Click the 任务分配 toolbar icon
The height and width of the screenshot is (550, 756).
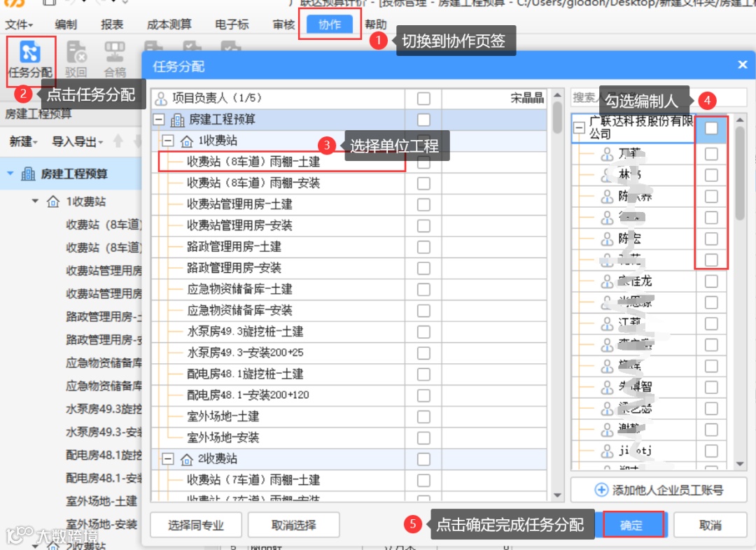click(30, 52)
